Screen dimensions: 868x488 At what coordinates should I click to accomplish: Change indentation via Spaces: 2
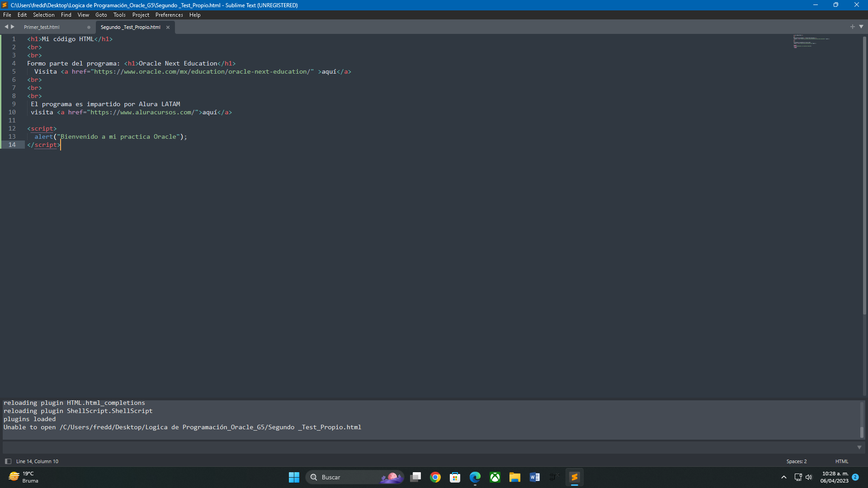pos(796,461)
